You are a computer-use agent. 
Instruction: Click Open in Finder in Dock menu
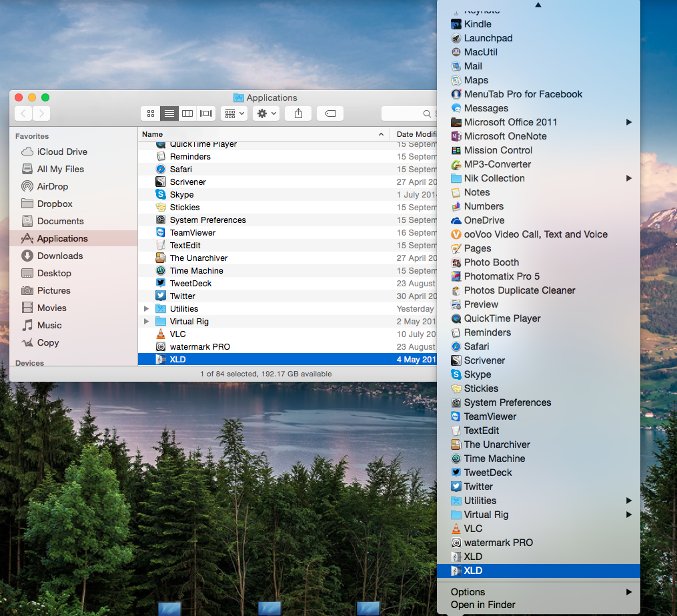click(538, 605)
